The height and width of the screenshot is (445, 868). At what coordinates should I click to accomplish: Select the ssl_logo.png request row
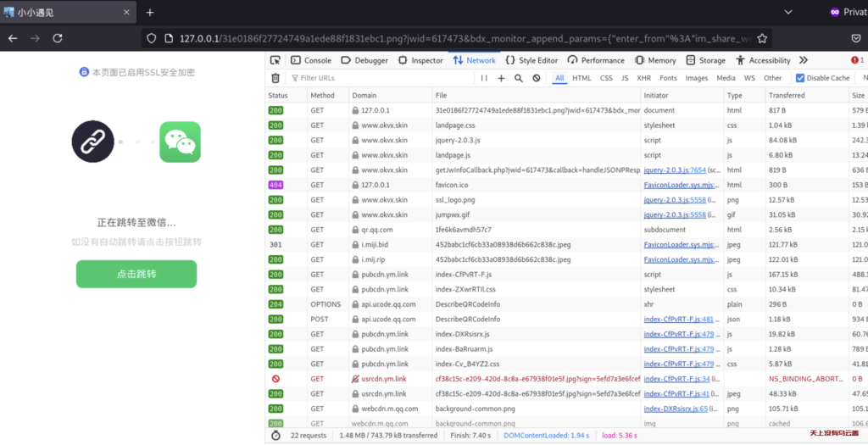567,200
